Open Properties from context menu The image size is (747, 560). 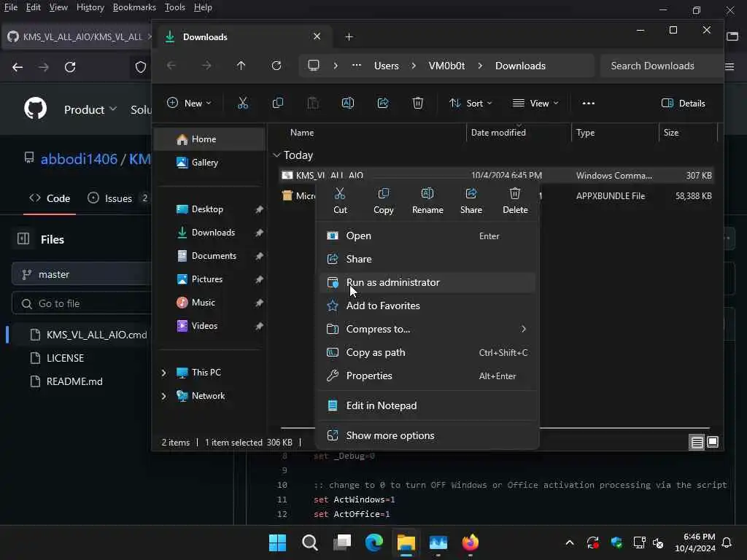pyautogui.click(x=427, y=376)
